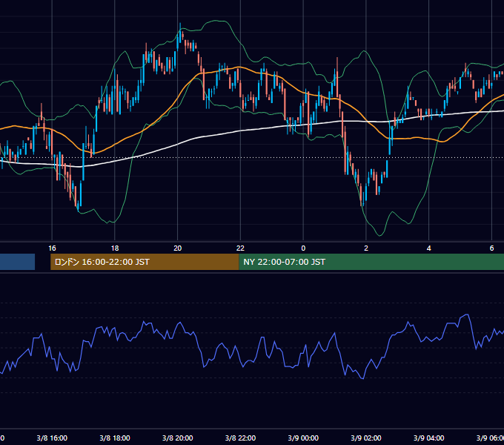Screen dimensions: 504x445
Task: Click the 3/8 18:00 time label
Action: tap(115, 438)
